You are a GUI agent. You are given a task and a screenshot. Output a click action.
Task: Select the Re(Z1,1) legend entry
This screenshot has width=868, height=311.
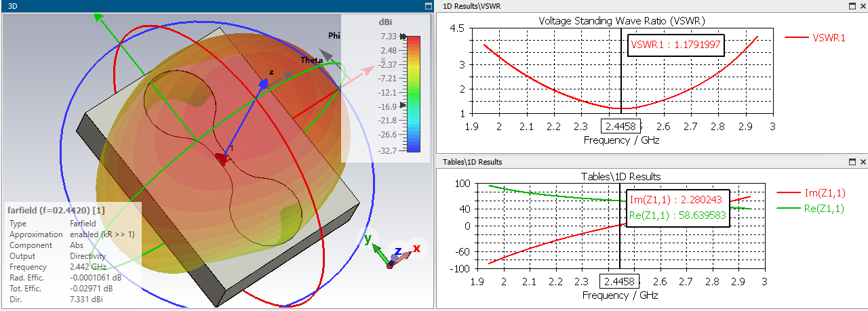(x=812, y=209)
